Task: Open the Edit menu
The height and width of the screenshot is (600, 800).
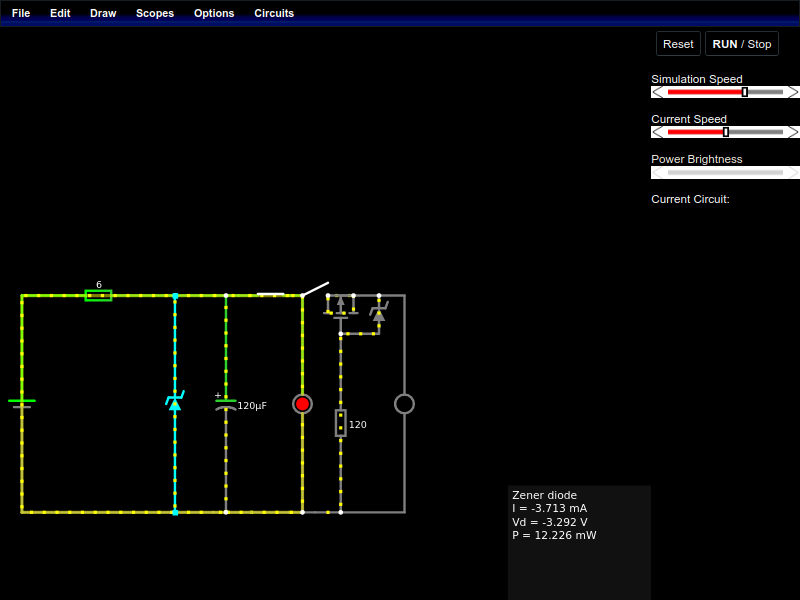Action: (60, 13)
